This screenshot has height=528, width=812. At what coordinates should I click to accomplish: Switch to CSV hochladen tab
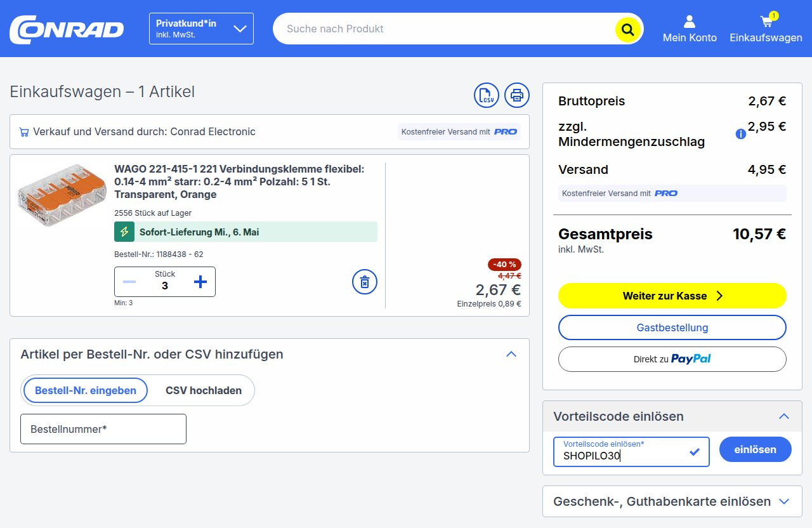point(204,390)
